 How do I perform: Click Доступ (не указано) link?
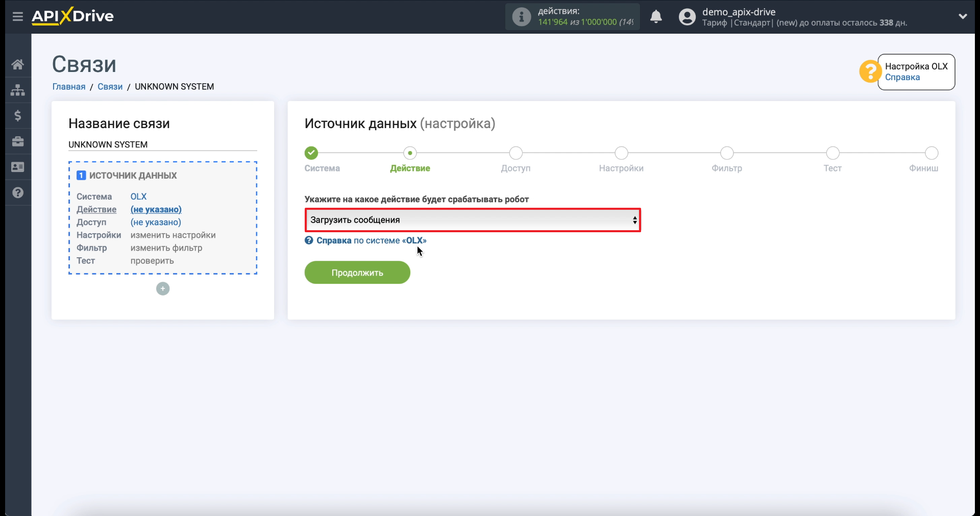(x=156, y=222)
